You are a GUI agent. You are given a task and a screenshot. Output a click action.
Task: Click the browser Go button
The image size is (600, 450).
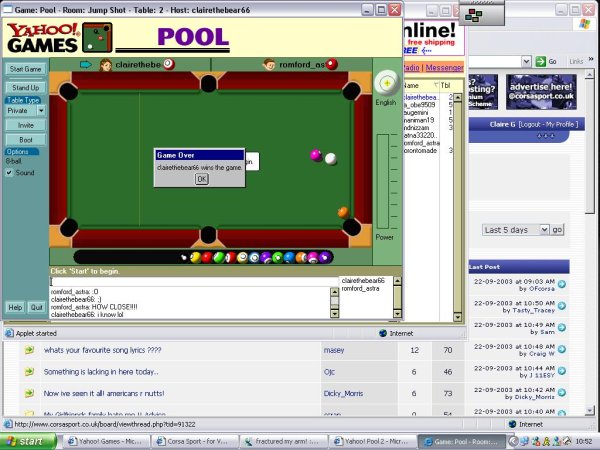coord(546,61)
